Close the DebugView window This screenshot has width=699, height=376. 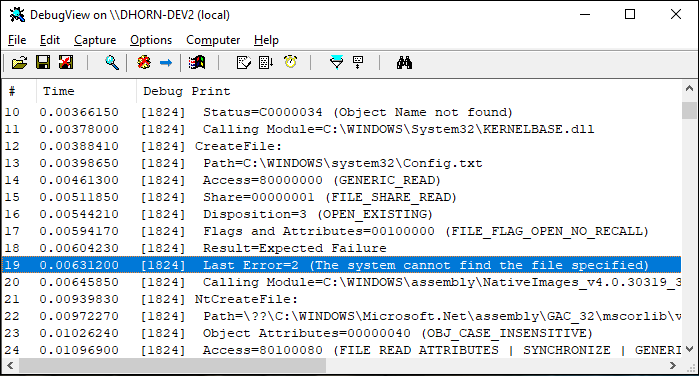[x=676, y=14]
